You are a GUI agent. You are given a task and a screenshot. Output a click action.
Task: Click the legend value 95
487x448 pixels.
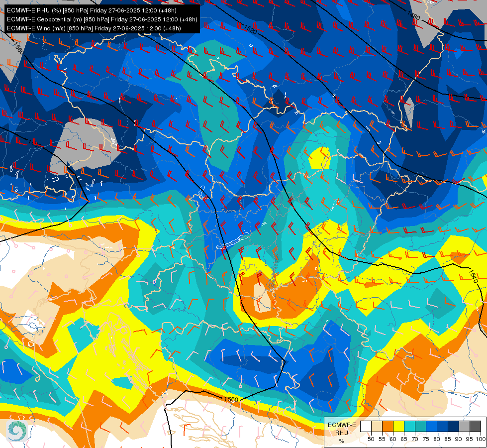click(470, 439)
